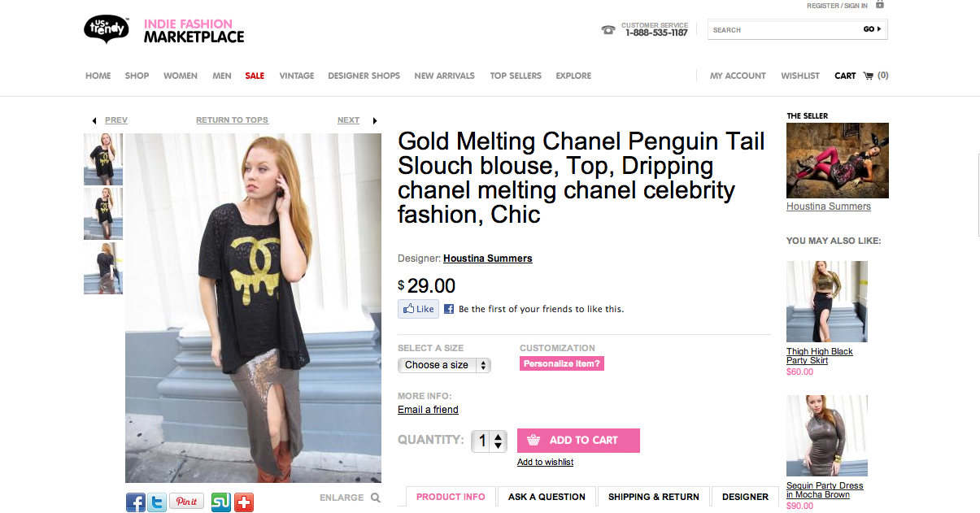
Task: Share via the StumbleUpon icon
Action: coord(220,502)
